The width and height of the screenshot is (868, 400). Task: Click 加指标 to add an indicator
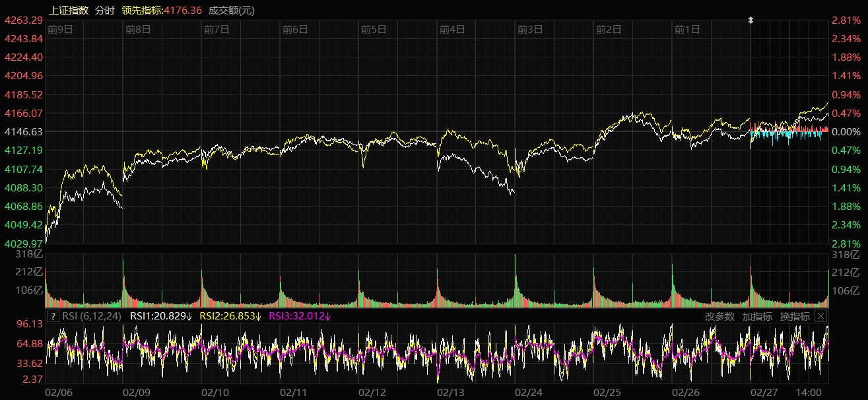(x=757, y=316)
